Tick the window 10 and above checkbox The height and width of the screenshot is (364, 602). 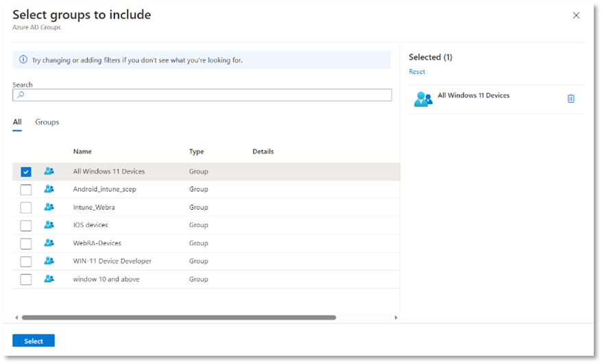click(26, 280)
